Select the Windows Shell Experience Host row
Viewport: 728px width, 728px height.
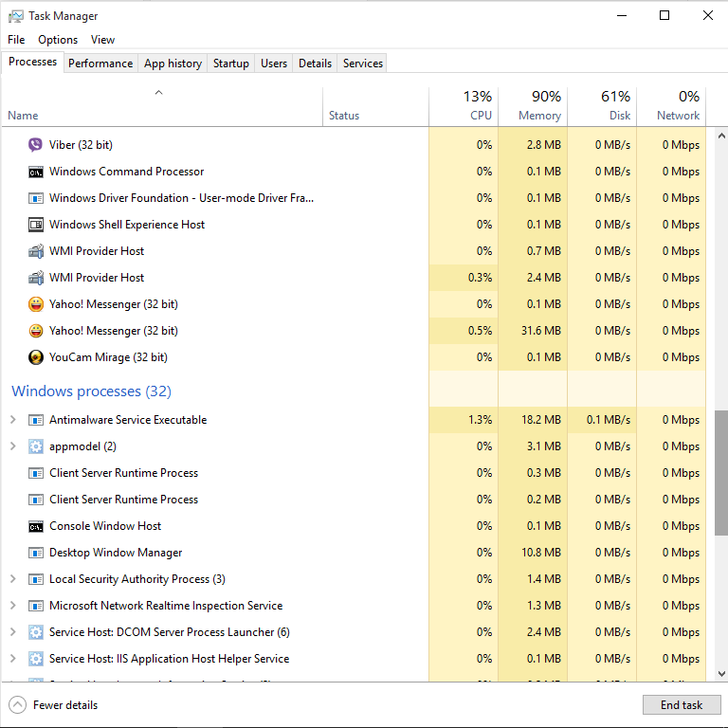click(354, 225)
